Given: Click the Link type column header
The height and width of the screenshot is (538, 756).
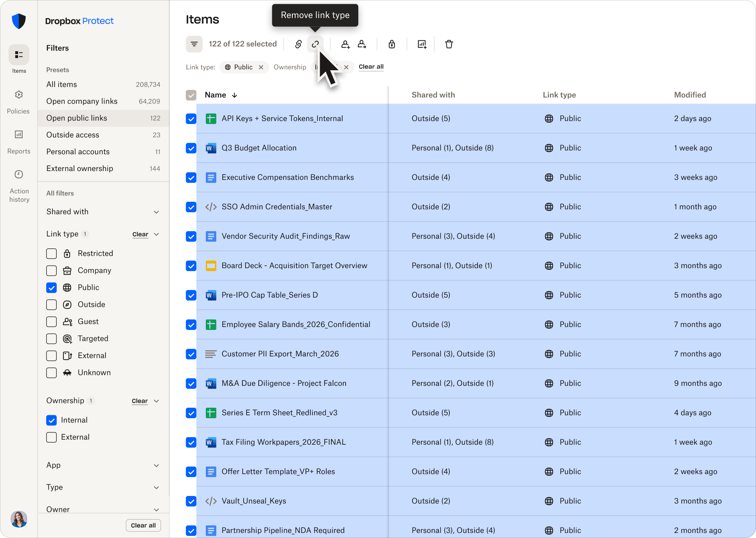Looking at the screenshot, I should pos(559,95).
